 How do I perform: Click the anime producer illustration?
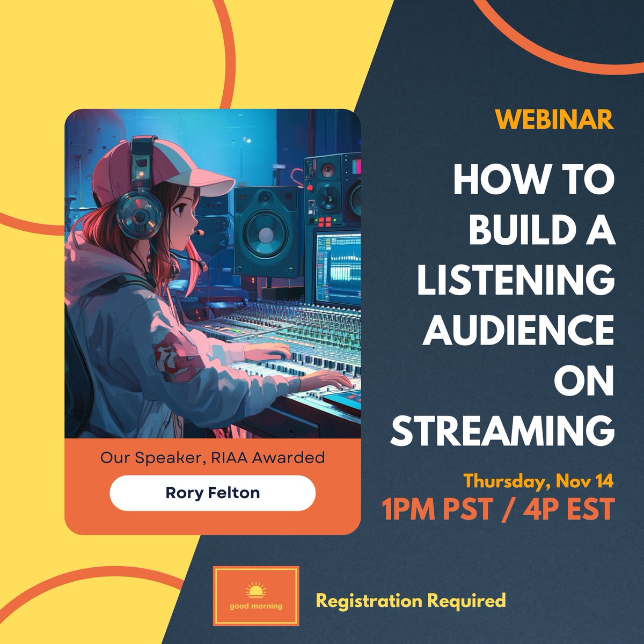coord(213,274)
